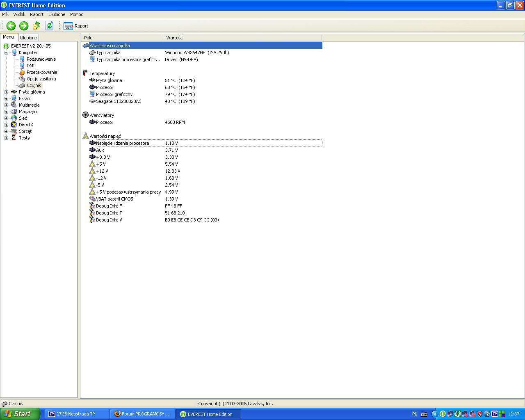
Task: Expand the Sprzęt tree node
Action: 6,131
